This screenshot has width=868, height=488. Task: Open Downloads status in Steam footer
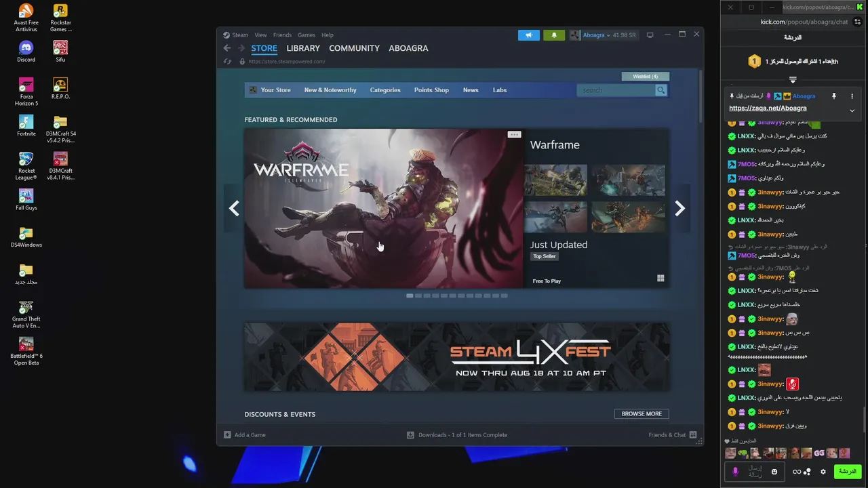point(457,435)
